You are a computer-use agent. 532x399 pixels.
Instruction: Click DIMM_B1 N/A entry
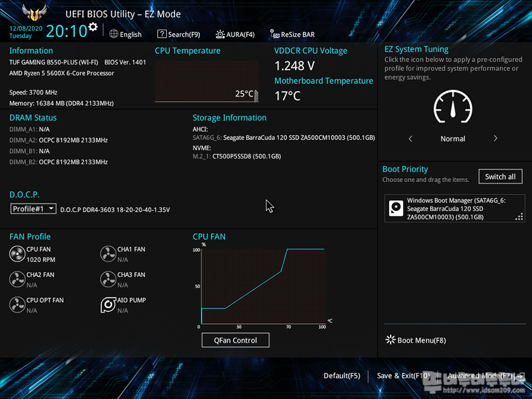[30, 151]
